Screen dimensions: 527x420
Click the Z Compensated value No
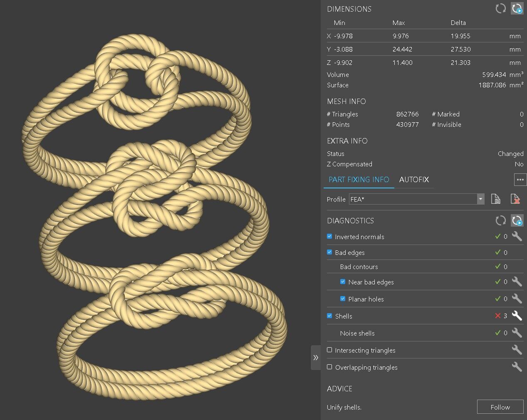pyautogui.click(x=519, y=164)
